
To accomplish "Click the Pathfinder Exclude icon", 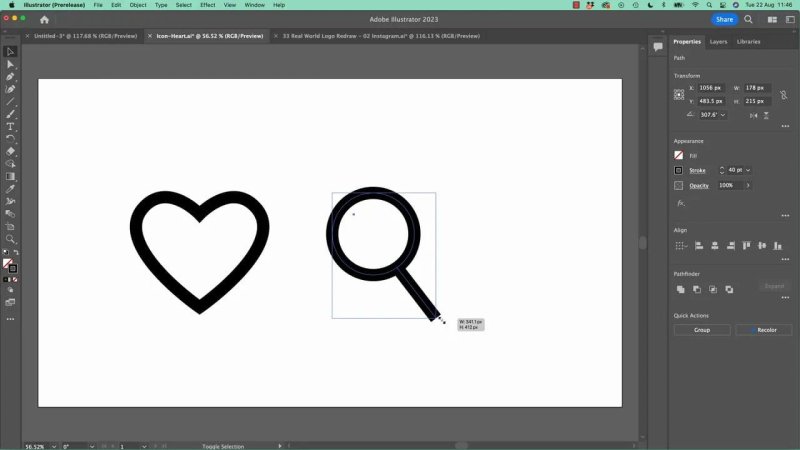I will pos(730,289).
